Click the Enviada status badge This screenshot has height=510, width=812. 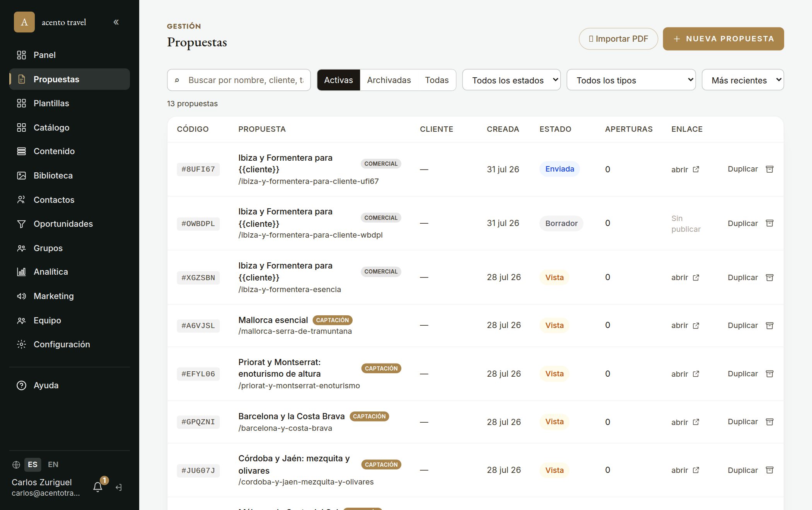[x=560, y=169]
